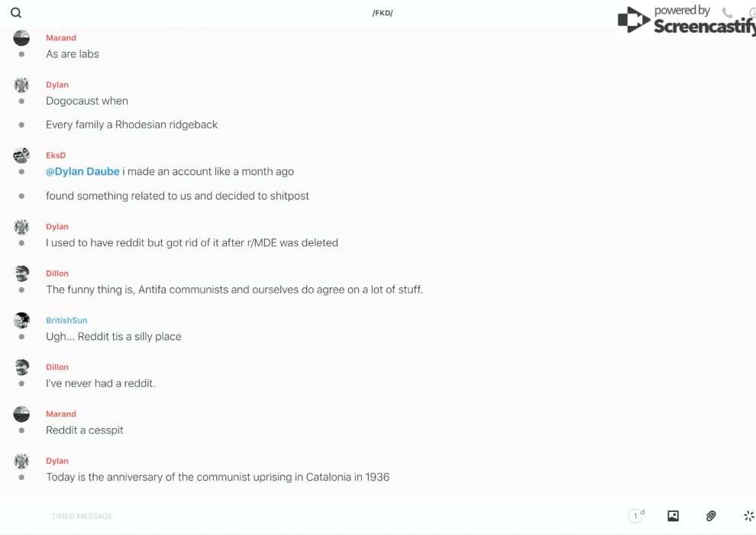Click EksD's profile avatar
756x535 pixels.
[x=21, y=155]
